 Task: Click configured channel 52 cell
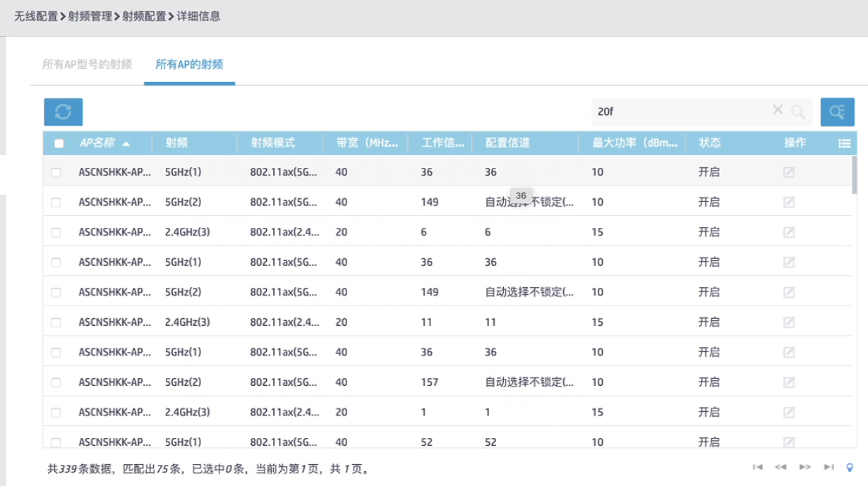[490, 442]
